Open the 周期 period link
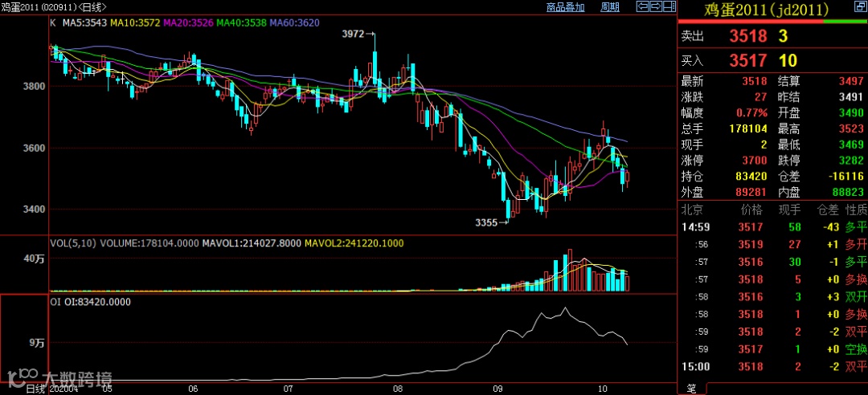This screenshot has width=868, height=395. pyautogui.click(x=610, y=7)
